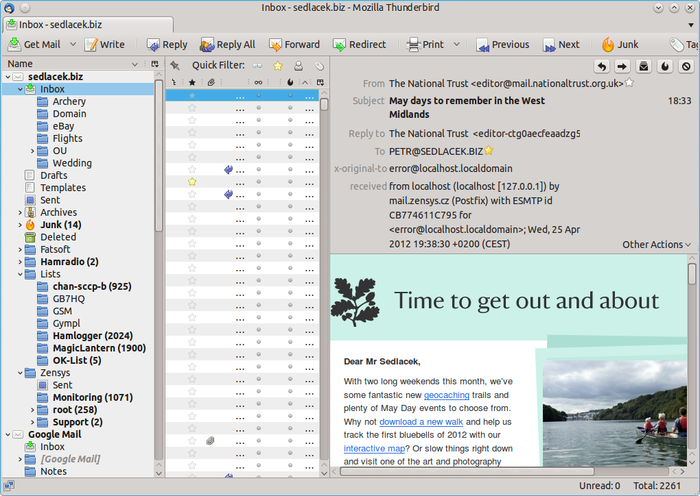Sort by read glasses column header
The height and width of the screenshot is (496, 700).
point(258,82)
